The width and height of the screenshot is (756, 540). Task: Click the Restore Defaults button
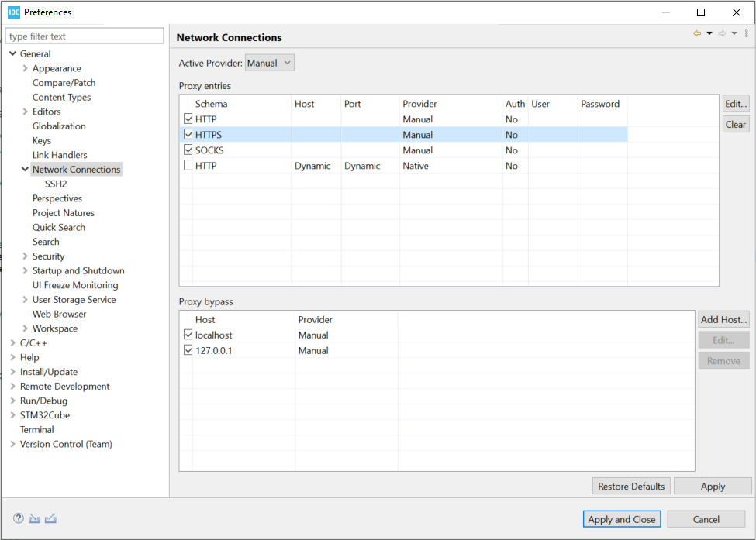coord(631,486)
